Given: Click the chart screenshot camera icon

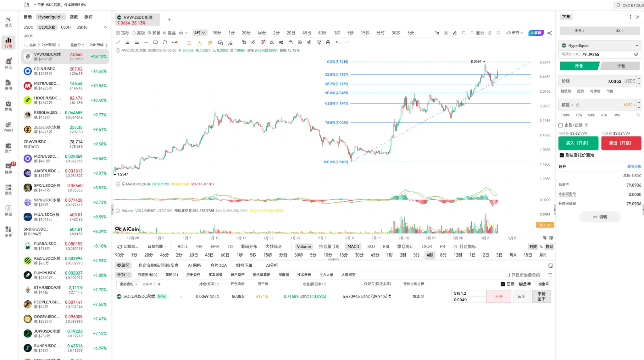Looking at the screenshot, I should [x=446, y=33].
